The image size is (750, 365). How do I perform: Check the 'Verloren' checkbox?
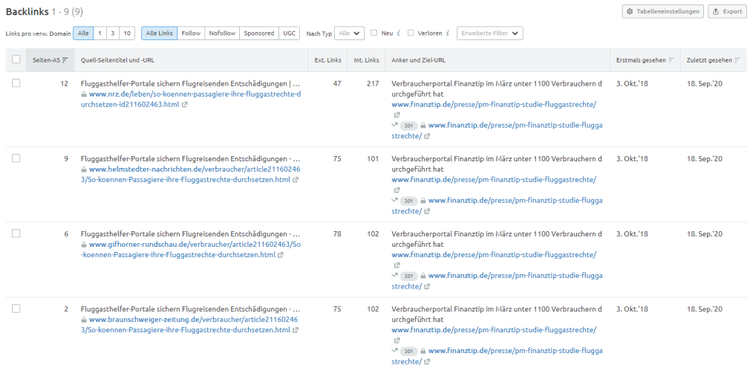[411, 33]
